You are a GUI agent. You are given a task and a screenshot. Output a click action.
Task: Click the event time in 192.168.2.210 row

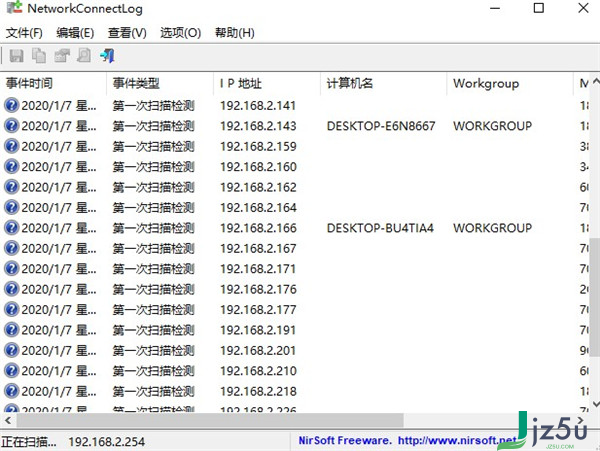(x=59, y=371)
